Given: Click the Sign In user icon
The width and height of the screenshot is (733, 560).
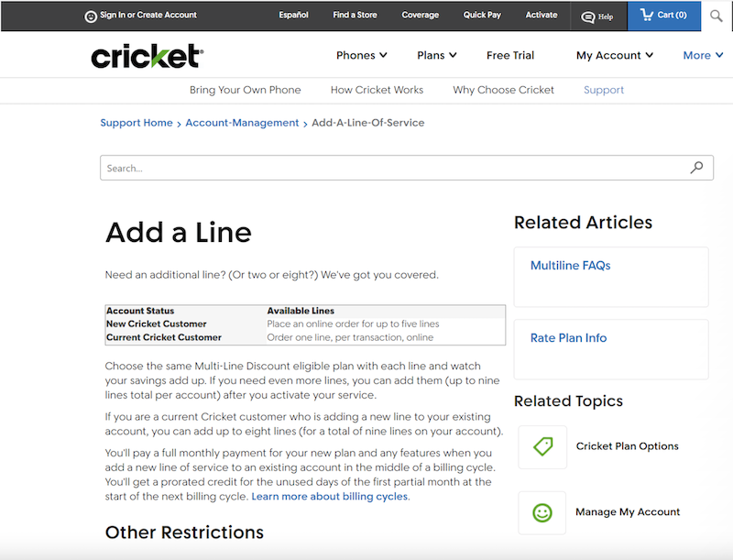Looking at the screenshot, I should (91, 16).
